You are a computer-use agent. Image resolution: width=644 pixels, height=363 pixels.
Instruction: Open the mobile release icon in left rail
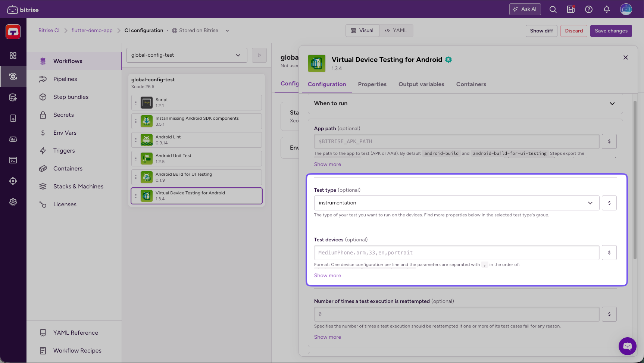point(13,118)
